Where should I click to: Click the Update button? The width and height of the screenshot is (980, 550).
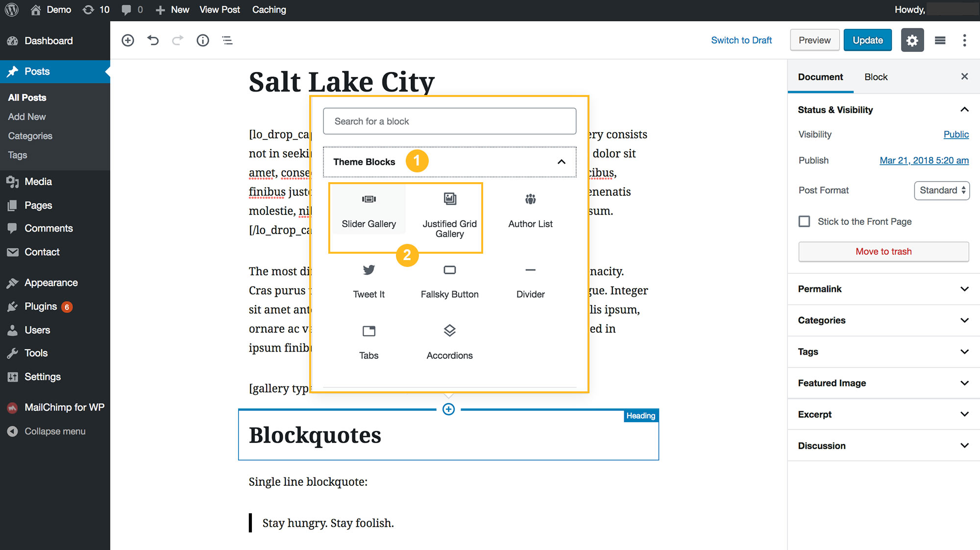pos(867,40)
